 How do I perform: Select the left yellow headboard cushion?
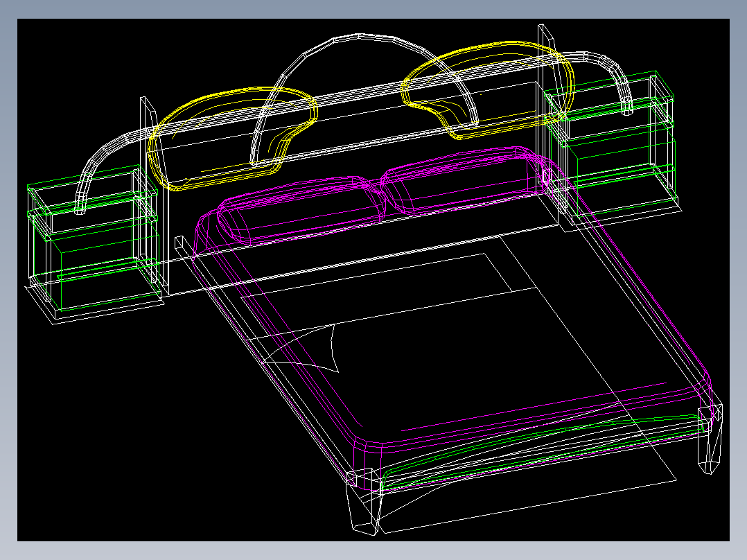(232, 139)
